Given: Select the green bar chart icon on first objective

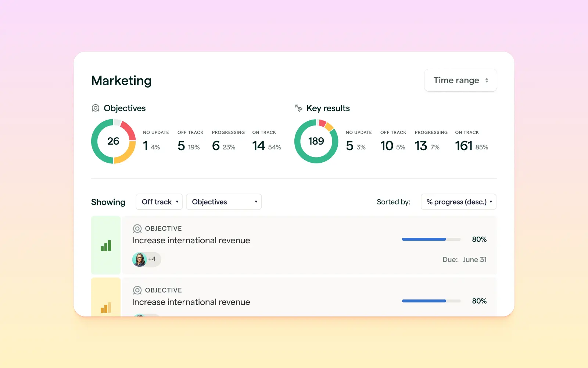Looking at the screenshot, I should (106, 245).
